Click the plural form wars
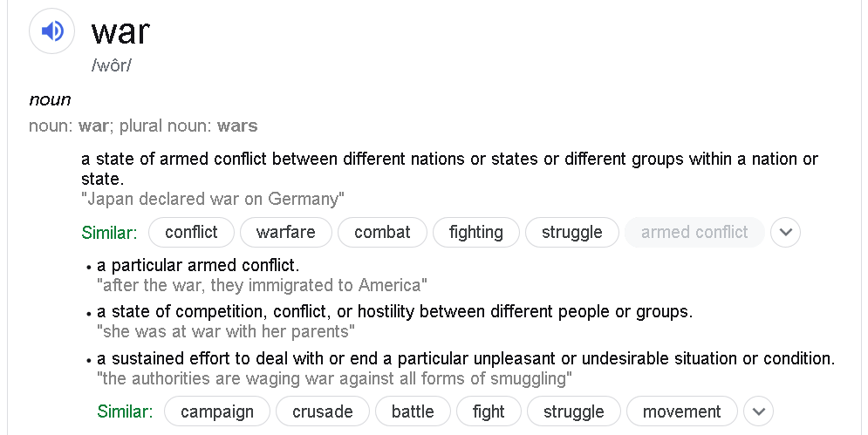Image resolution: width=868 pixels, height=435 pixels. point(237,126)
